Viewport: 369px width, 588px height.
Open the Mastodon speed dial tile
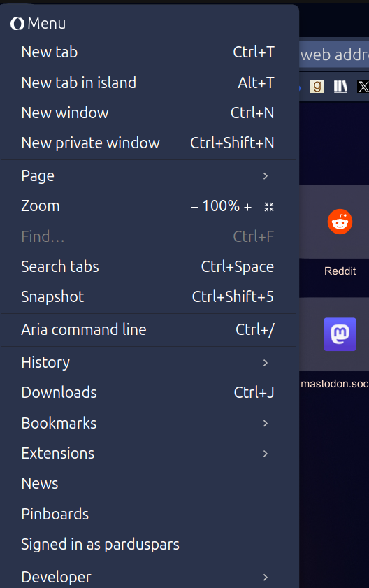click(340, 334)
